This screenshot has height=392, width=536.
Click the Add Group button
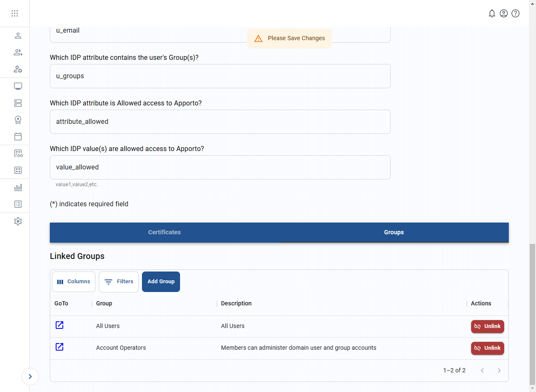pyautogui.click(x=161, y=282)
